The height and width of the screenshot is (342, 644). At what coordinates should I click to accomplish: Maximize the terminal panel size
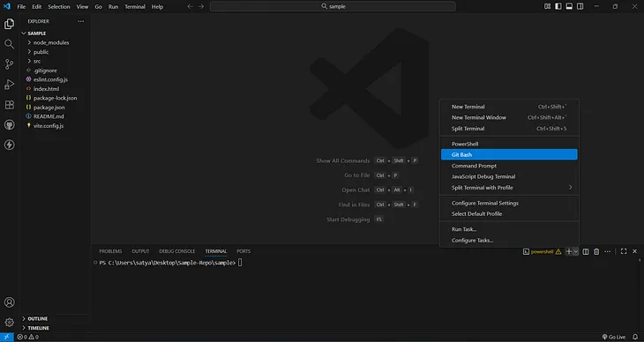point(624,251)
